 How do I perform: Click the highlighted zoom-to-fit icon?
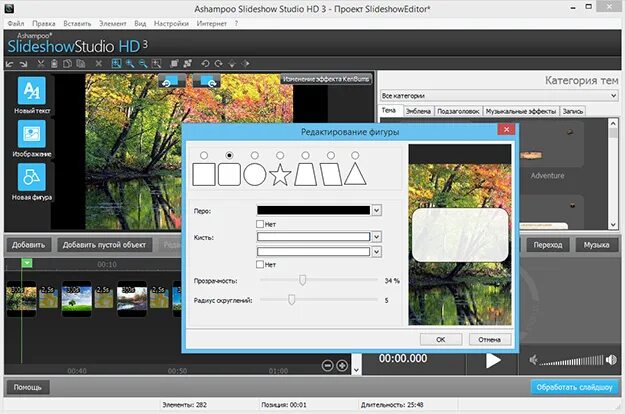(116, 63)
